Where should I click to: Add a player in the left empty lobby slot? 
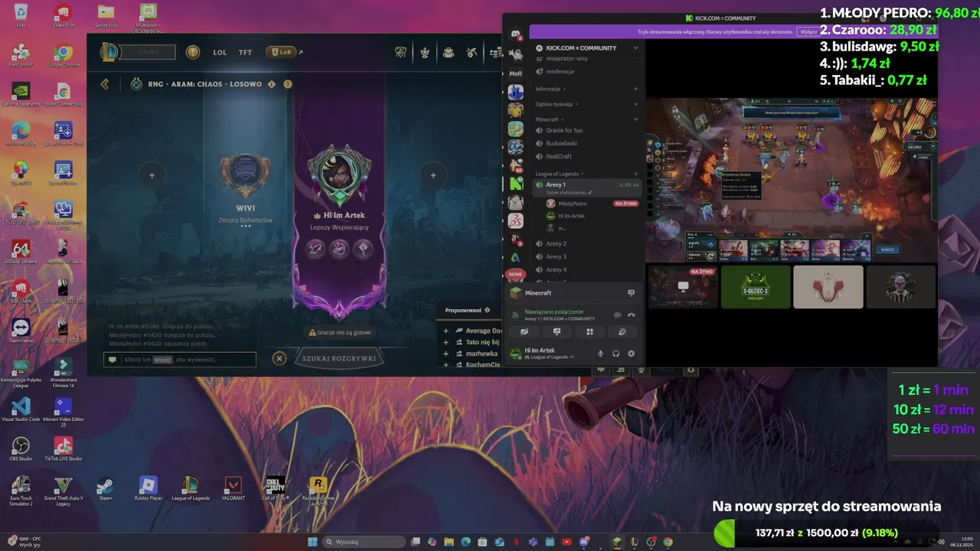pos(152,175)
